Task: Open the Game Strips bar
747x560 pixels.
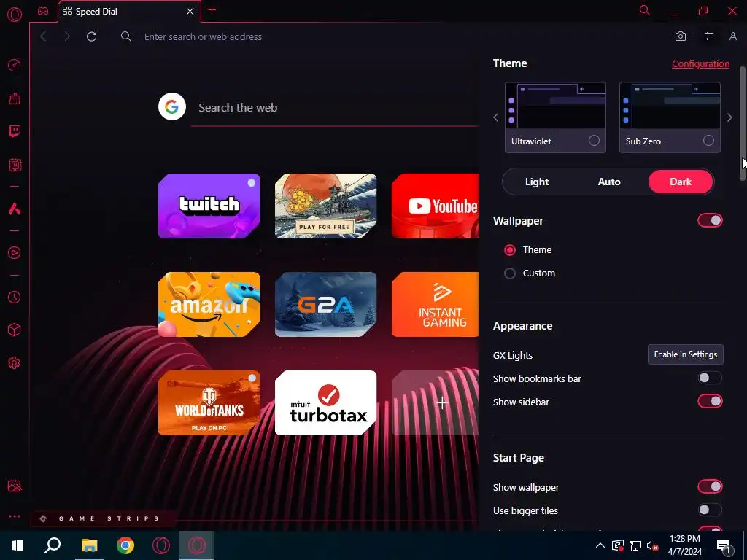Action: pyautogui.click(x=104, y=518)
